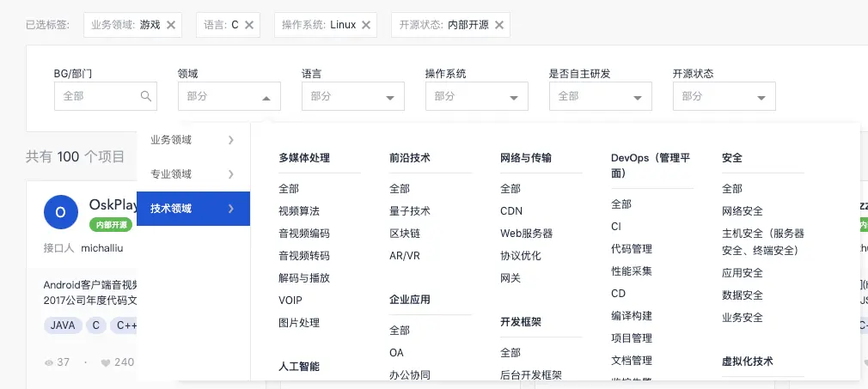Expand the 业务领域 chevron arrow
The image size is (868, 389).
coord(231,140)
